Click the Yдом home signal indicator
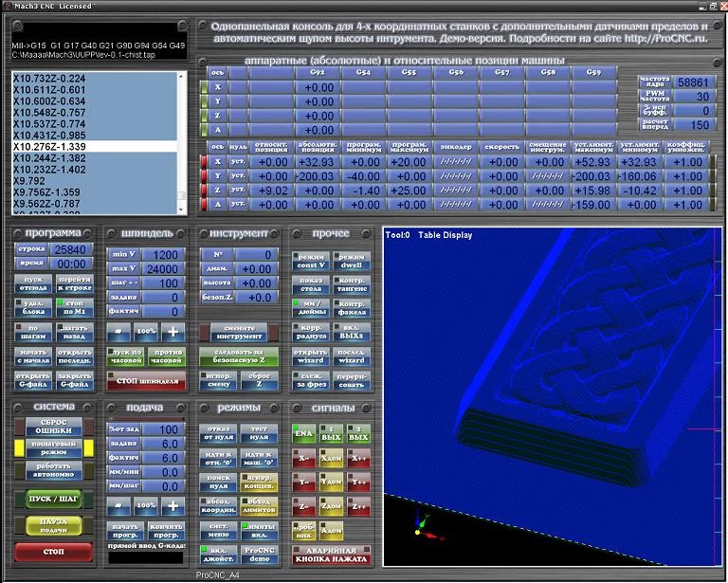Viewport: 728px width, 583px height. click(x=331, y=483)
